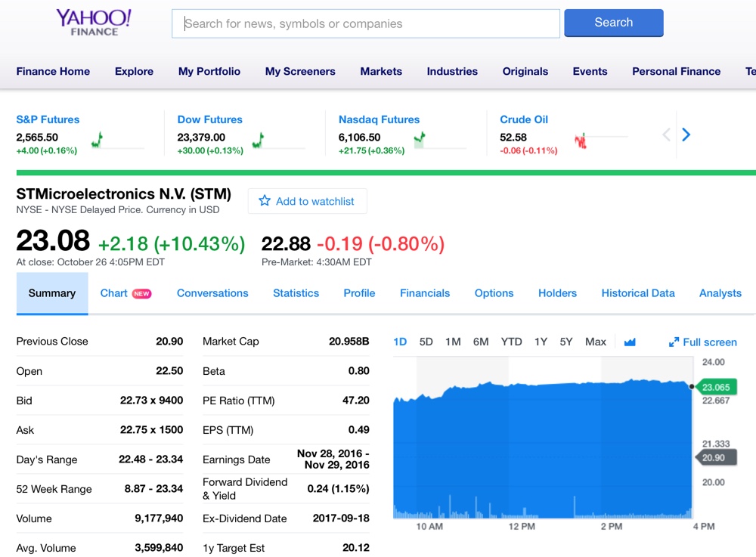
Task: Switch to the Statistics tab
Action: (296, 293)
